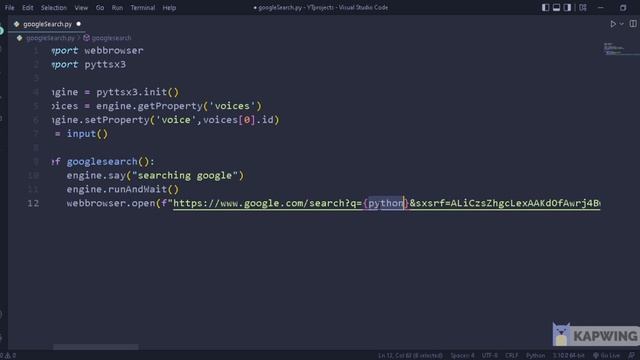Click the word 'pyttsx3' on line 2

(105, 64)
